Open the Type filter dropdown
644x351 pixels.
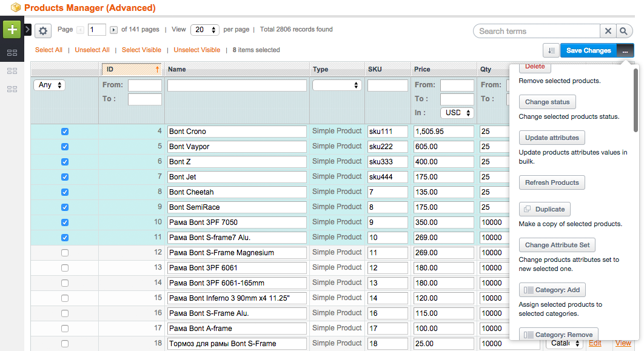click(x=337, y=85)
